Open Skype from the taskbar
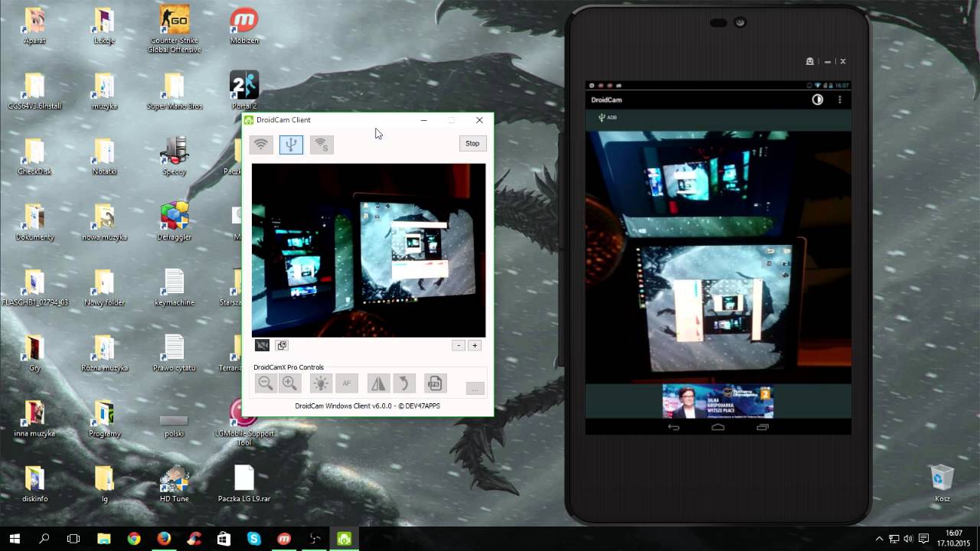980x551 pixels. (x=254, y=539)
